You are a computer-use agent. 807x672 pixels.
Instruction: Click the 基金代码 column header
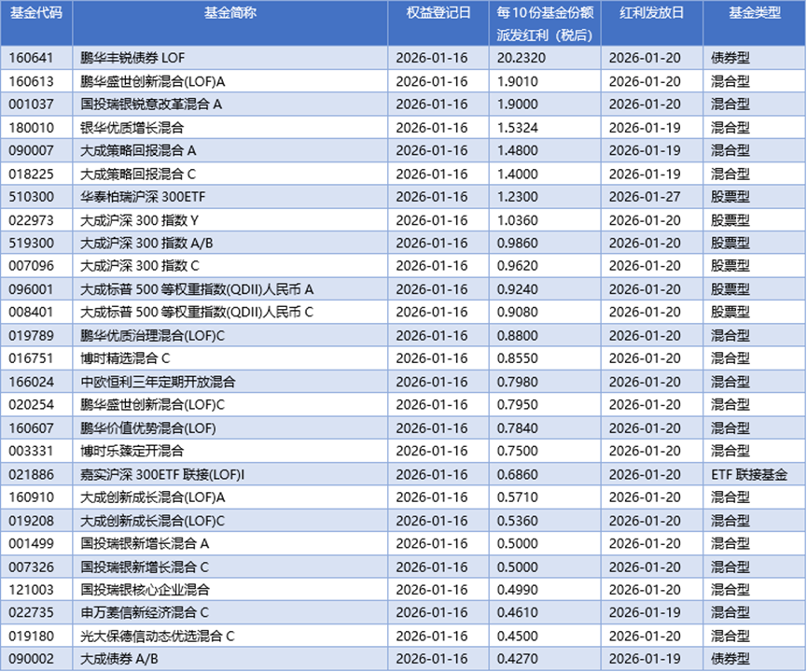click(37, 12)
